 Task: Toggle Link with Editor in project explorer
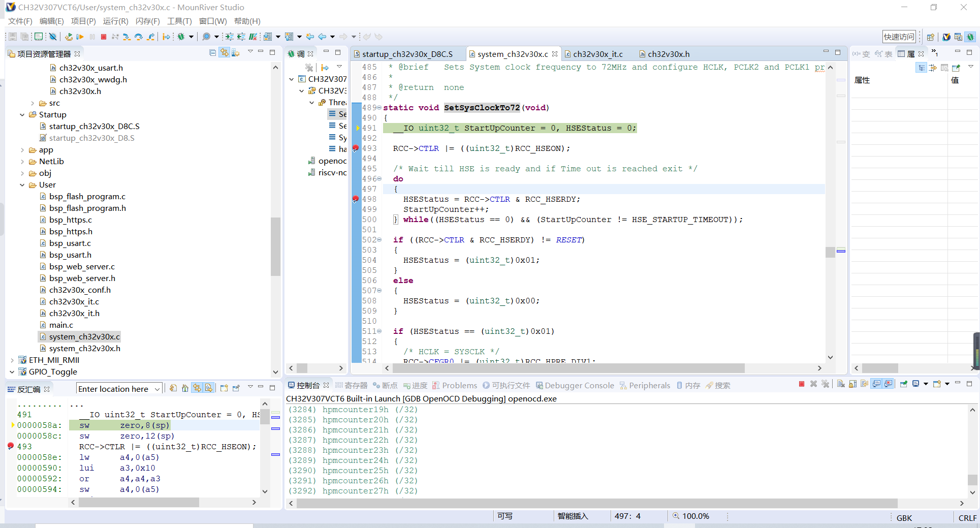click(224, 53)
